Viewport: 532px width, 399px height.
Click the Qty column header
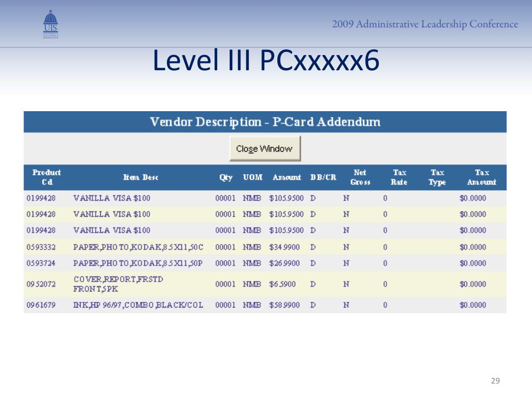[x=225, y=178]
